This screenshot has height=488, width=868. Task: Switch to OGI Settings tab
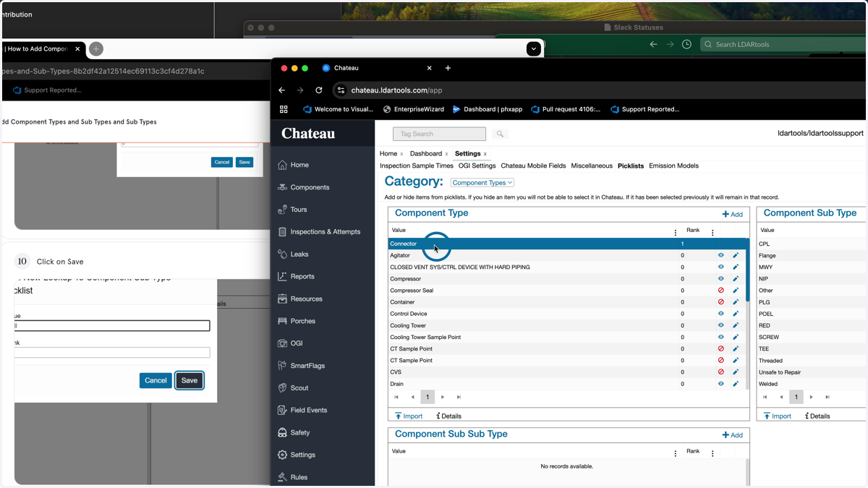point(477,166)
